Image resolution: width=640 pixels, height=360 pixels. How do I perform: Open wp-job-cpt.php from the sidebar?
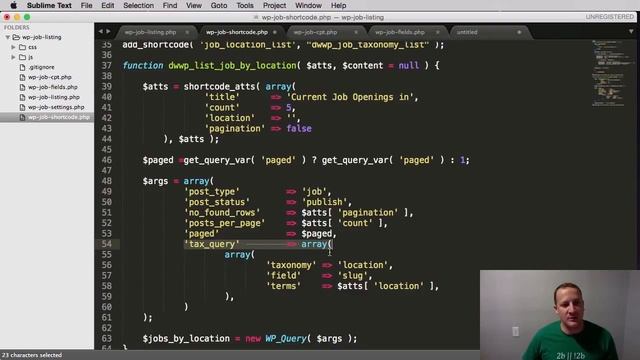[50, 77]
